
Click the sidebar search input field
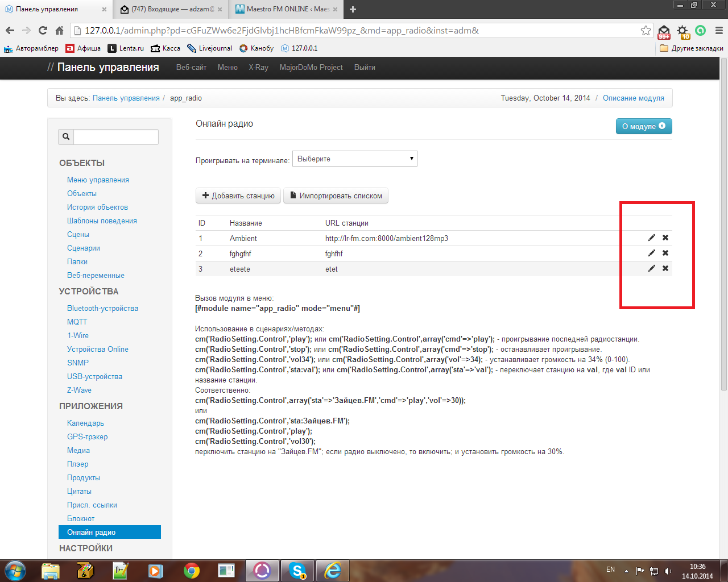coord(116,136)
